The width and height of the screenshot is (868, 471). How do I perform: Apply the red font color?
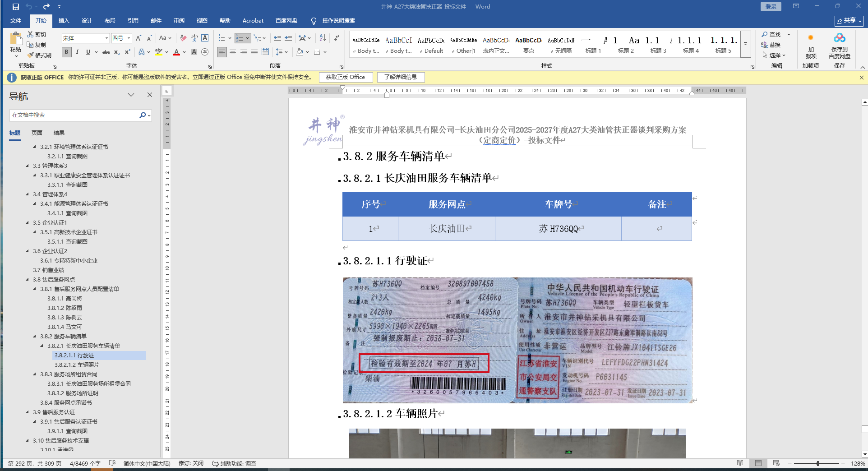point(176,52)
